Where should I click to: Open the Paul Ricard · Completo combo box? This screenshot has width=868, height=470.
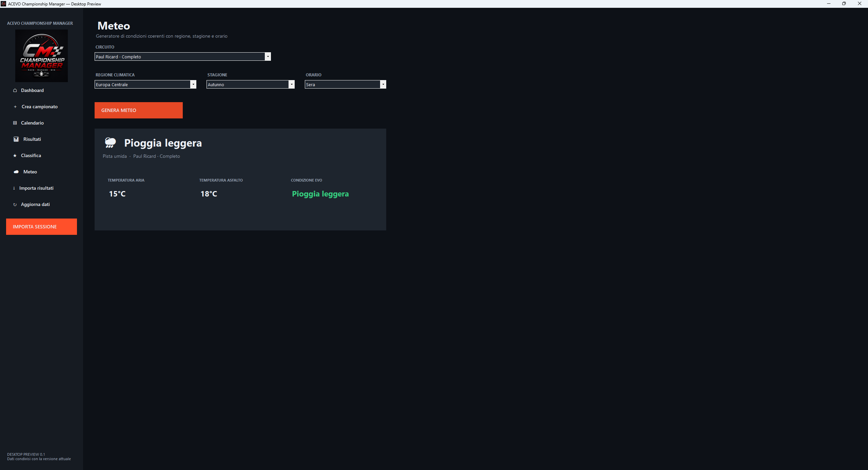pos(182,57)
